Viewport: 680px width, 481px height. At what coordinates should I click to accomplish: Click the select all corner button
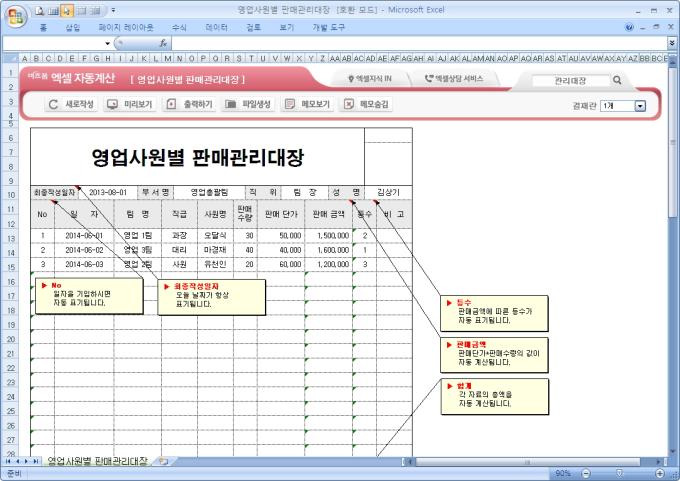11,58
